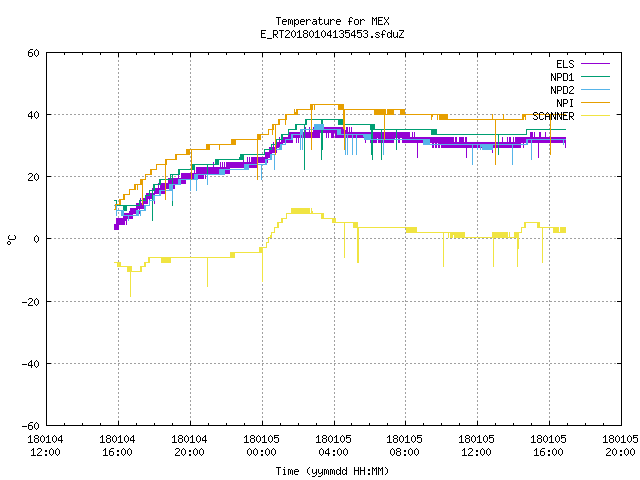Viewport: 640px width, 480px height.
Task: Click the yellow SCANNER legend line sample
Action: point(595,116)
